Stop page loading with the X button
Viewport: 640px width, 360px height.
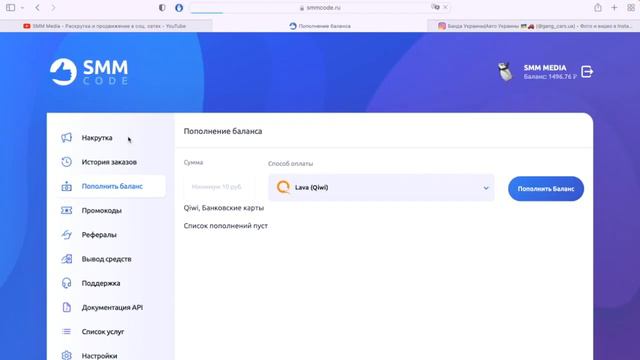pyautogui.click(x=445, y=7)
